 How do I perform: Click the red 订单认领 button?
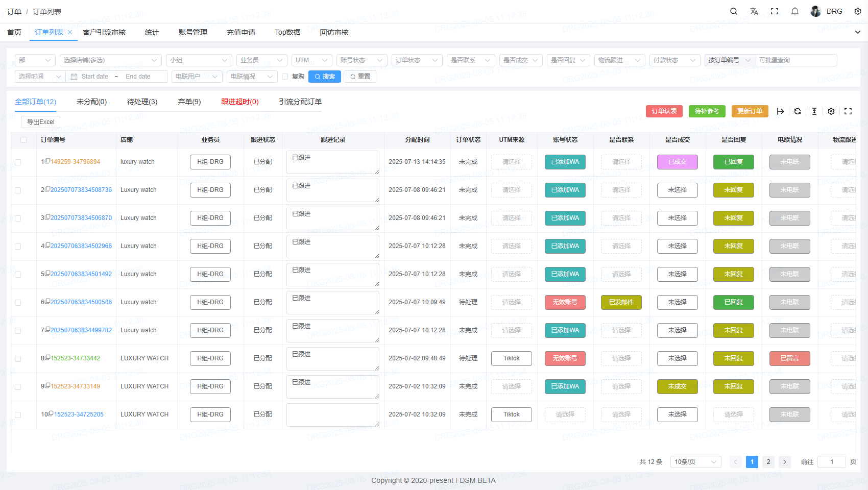(664, 111)
